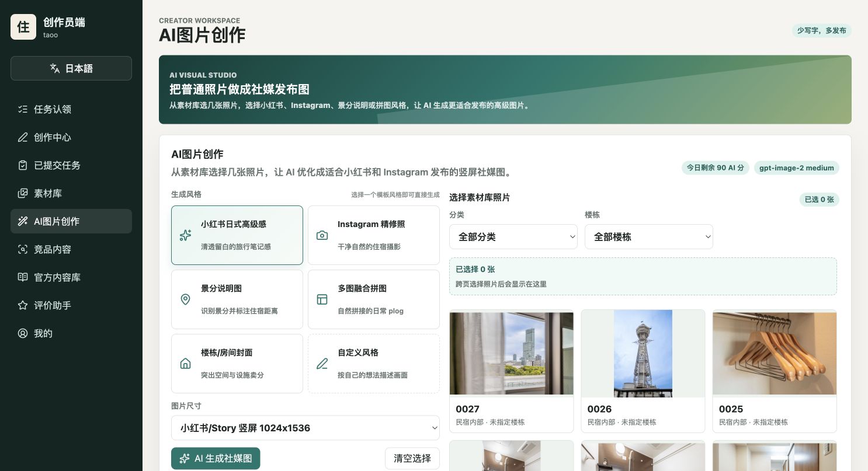The height and width of the screenshot is (471, 868).
Task: Click the star icon beside 评价助手
Action: click(x=23, y=305)
